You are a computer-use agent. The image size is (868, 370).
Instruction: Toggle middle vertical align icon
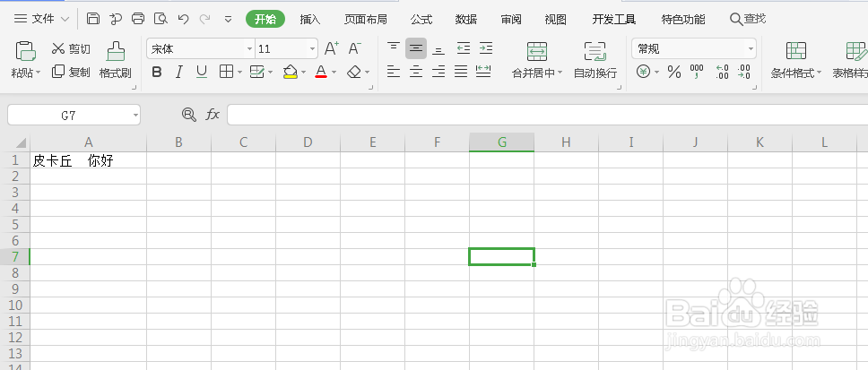tap(416, 48)
